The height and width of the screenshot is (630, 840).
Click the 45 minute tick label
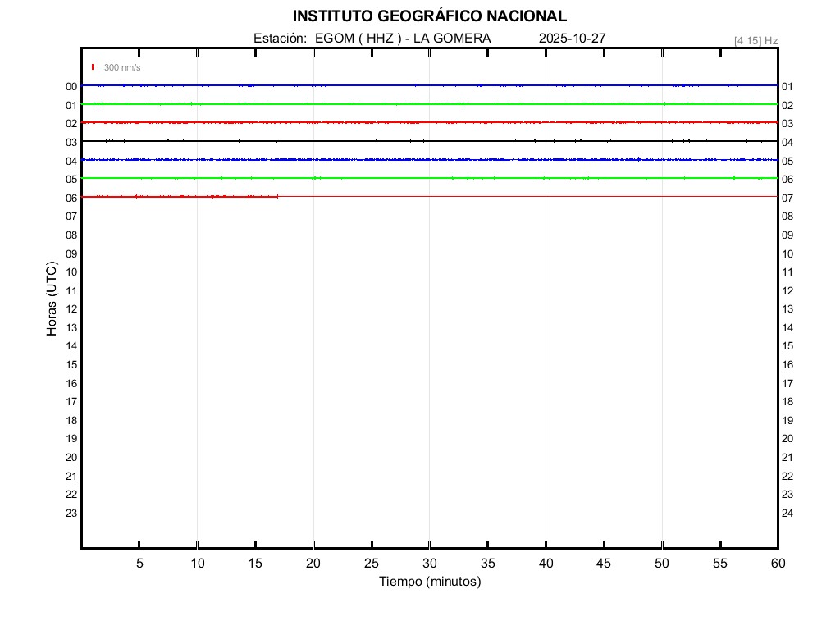604,563
